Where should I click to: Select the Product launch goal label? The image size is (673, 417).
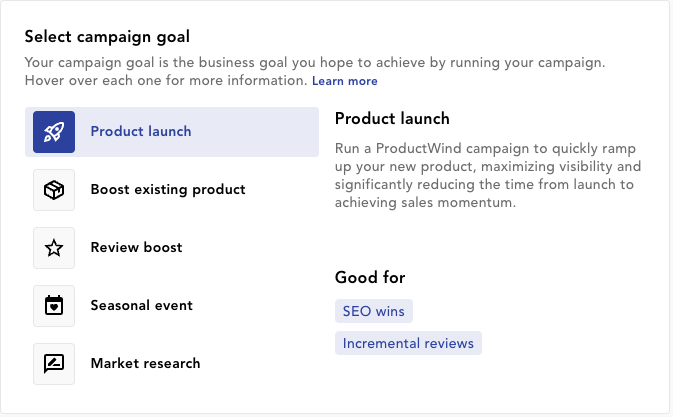pos(141,131)
